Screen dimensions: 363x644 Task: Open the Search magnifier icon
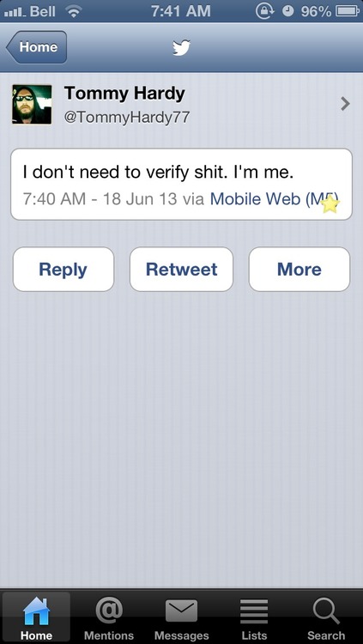coord(326,611)
